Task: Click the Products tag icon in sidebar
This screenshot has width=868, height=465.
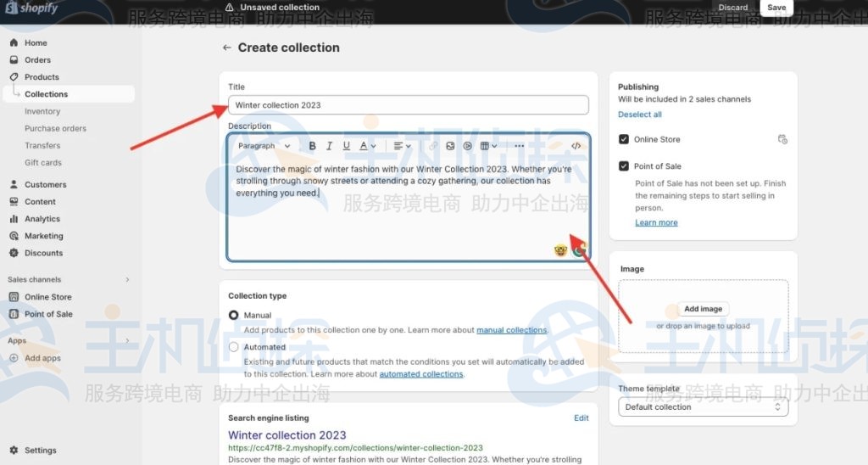Action: point(14,77)
